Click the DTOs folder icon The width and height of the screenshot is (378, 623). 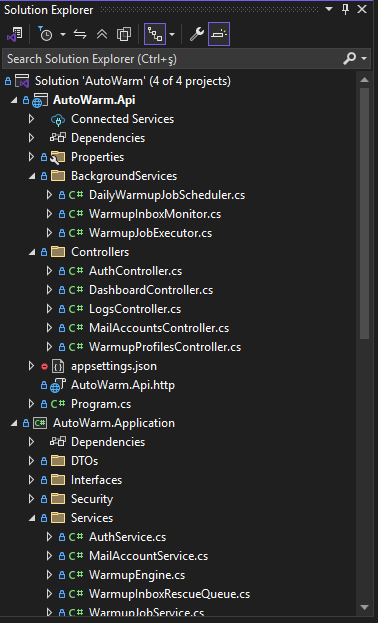58,461
